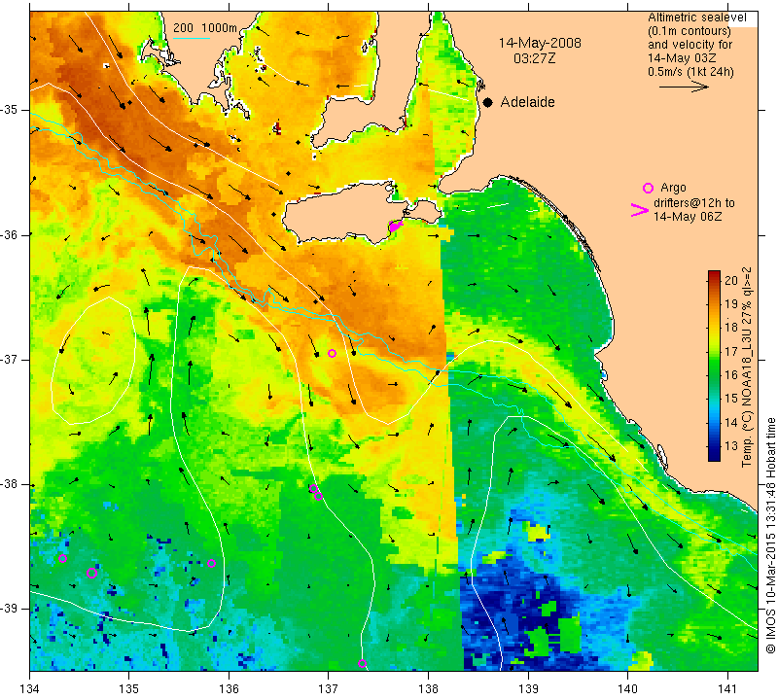Click the colorbar tick label '20'
778x700 pixels.
731,280
